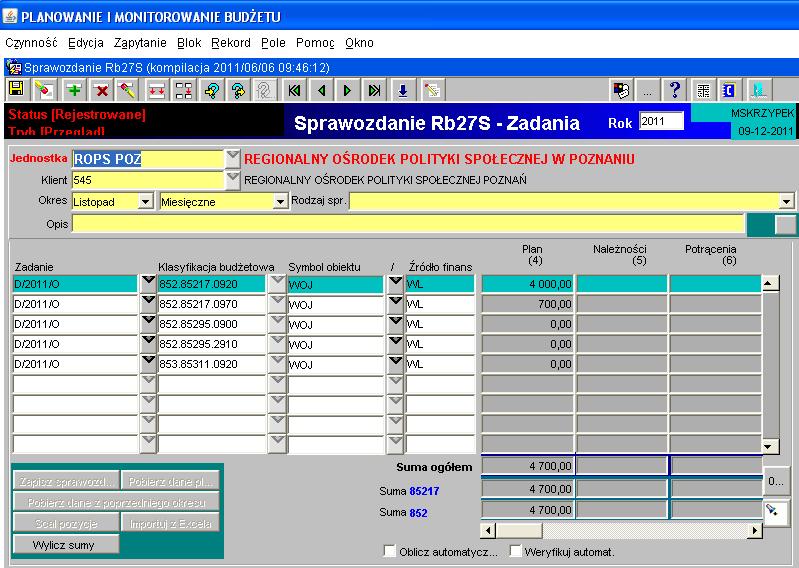Click the Zapisz sprawozd... button
The width and height of the screenshot is (799, 568).
[66, 481]
